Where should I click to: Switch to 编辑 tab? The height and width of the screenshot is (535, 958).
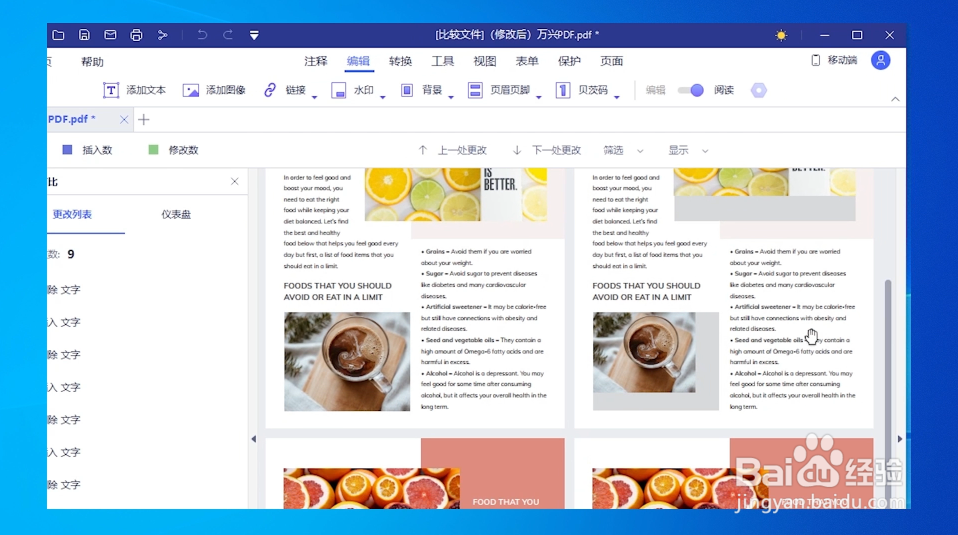click(x=358, y=61)
